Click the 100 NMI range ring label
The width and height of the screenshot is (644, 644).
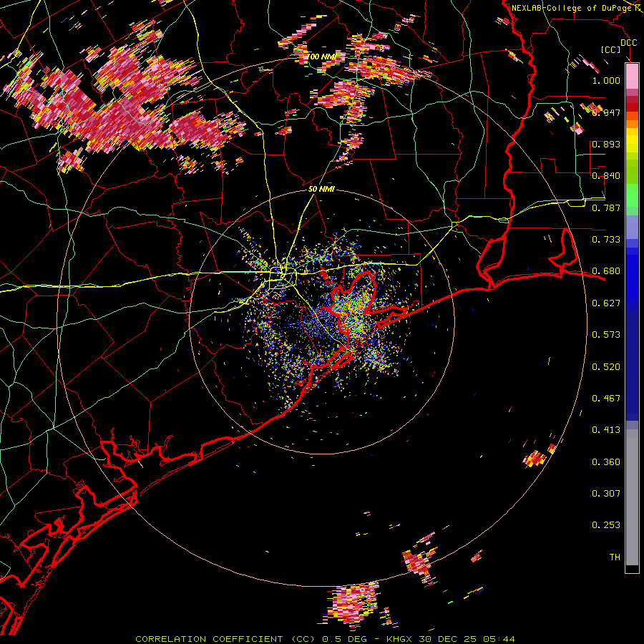[321, 57]
